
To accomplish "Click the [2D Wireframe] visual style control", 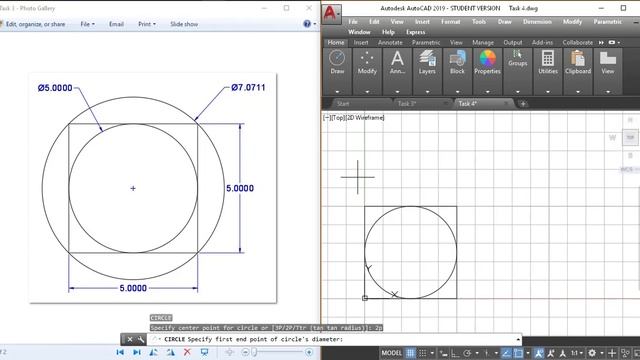I will point(365,118).
